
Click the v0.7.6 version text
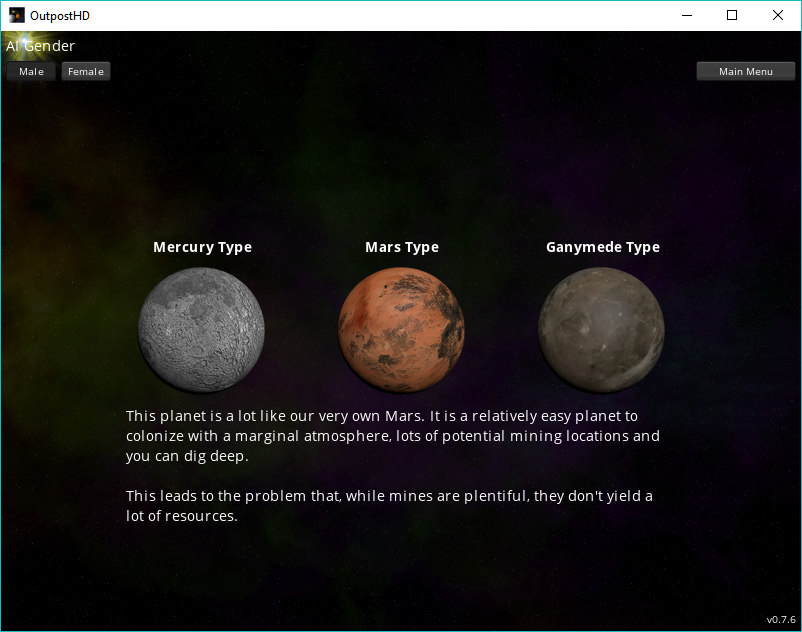[x=781, y=620]
